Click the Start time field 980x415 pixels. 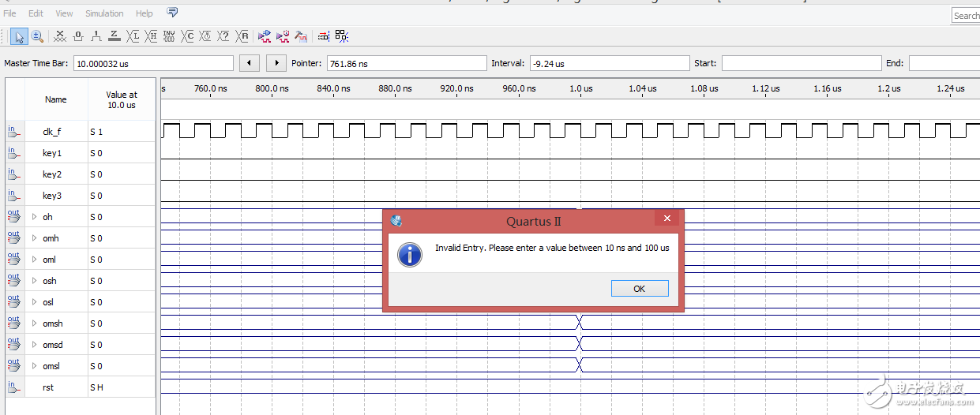[801, 63]
